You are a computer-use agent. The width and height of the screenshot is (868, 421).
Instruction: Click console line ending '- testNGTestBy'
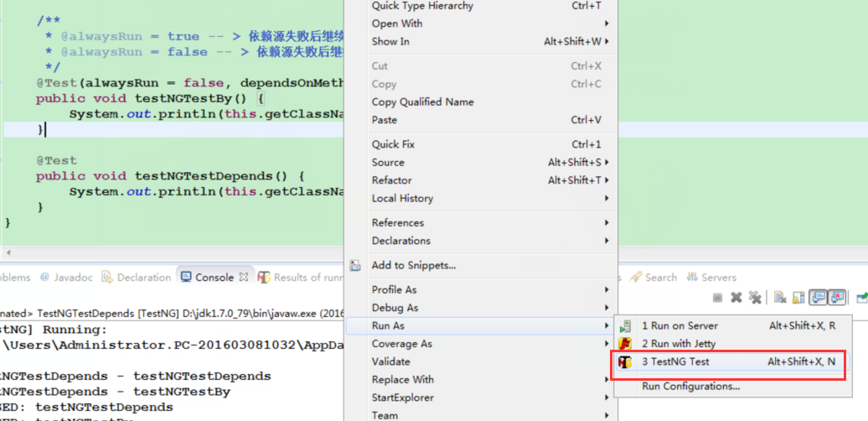pos(115,392)
